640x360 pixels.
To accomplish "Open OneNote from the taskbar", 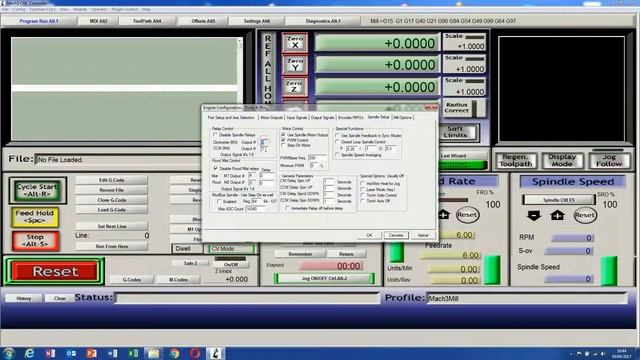I will click(50, 353).
